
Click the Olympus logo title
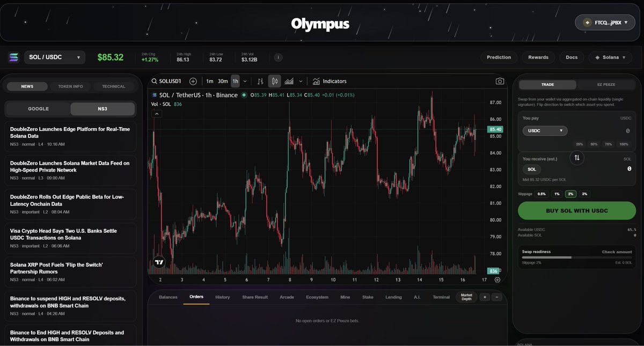click(320, 24)
